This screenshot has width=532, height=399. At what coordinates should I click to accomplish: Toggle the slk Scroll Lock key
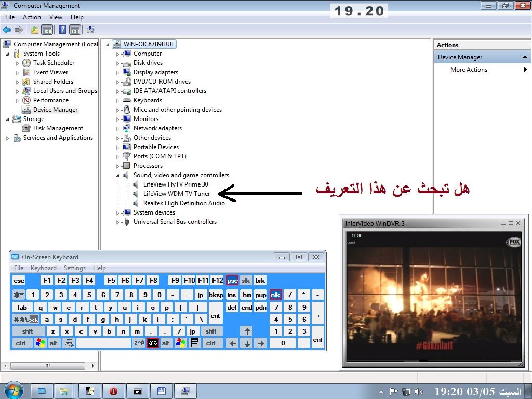click(x=246, y=280)
